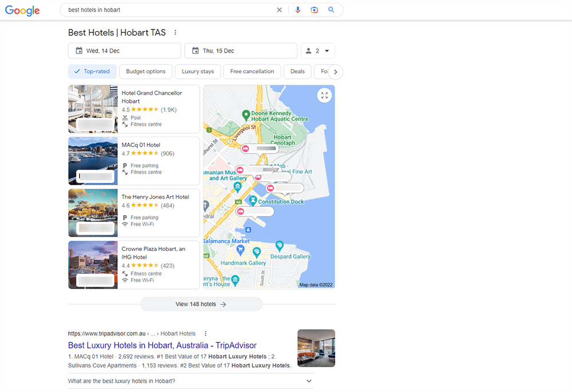572x392 pixels.
Task: Toggle the Top-rated filter chip
Action: (92, 71)
